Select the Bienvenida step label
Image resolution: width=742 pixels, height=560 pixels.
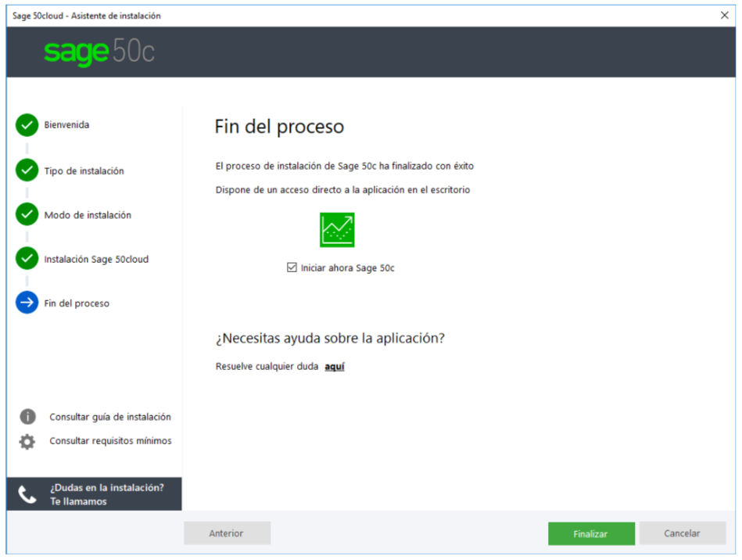66,125
